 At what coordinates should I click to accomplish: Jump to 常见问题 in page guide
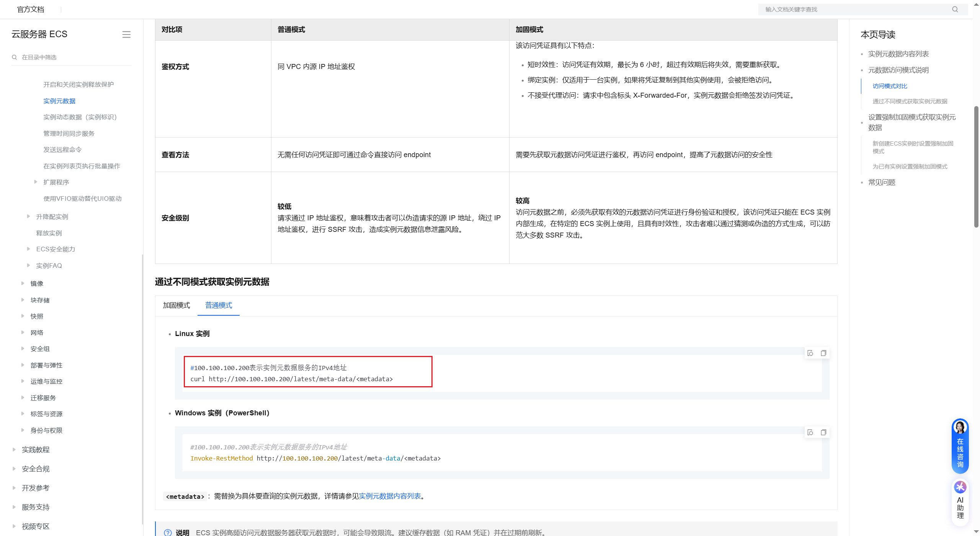tap(881, 182)
